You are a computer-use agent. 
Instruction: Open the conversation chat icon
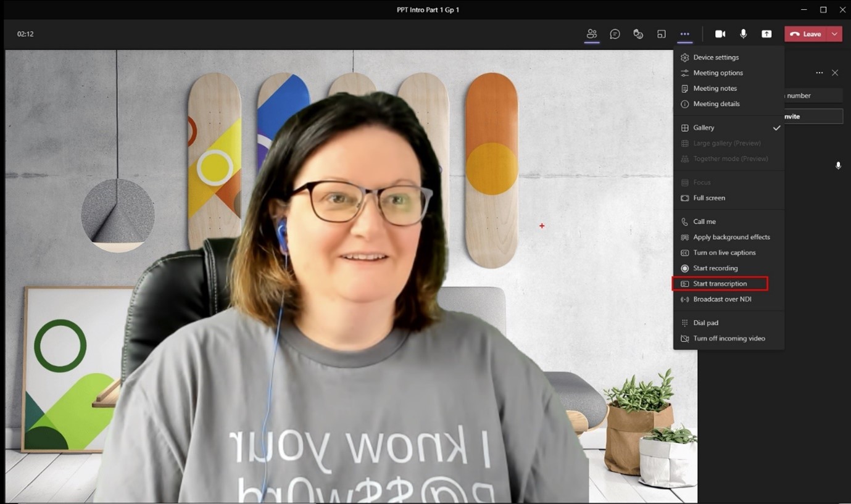click(x=615, y=34)
